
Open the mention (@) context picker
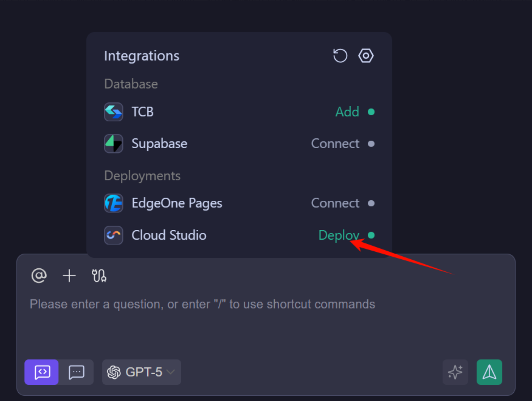[x=39, y=275]
